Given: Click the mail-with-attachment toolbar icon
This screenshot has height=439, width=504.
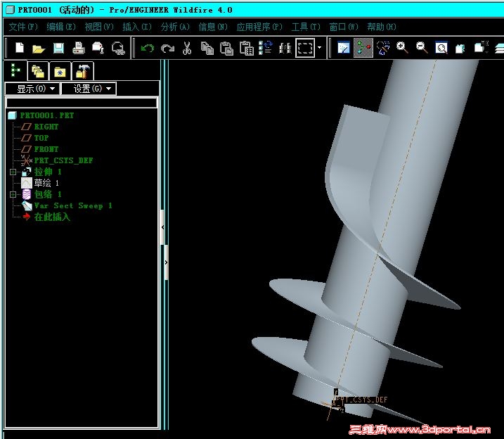Looking at the screenshot, I should point(98,48).
